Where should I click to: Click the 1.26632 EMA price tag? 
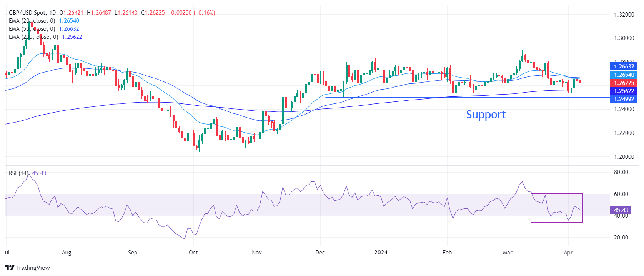(x=623, y=67)
